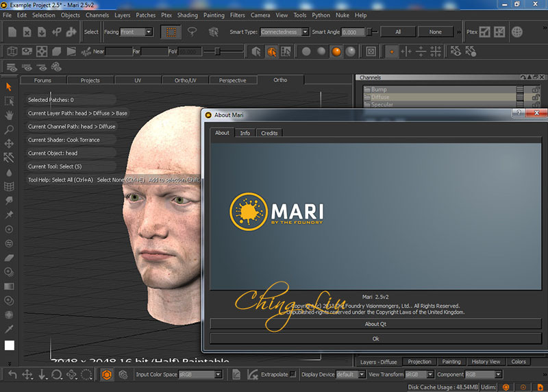The height and width of the screenshot is (392, 548).
Task: Click the wireframe cube view icon
Action: click(12, 51)
